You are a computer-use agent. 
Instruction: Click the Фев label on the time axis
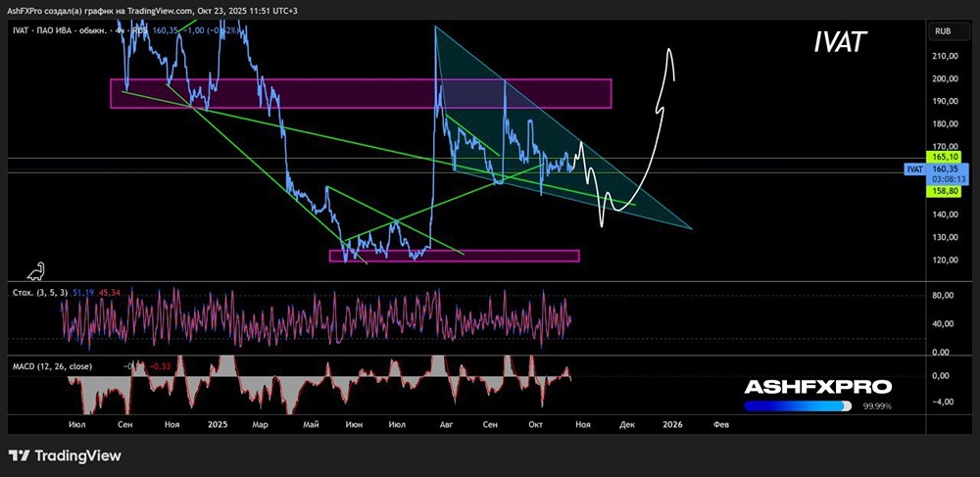coord(720,424)
